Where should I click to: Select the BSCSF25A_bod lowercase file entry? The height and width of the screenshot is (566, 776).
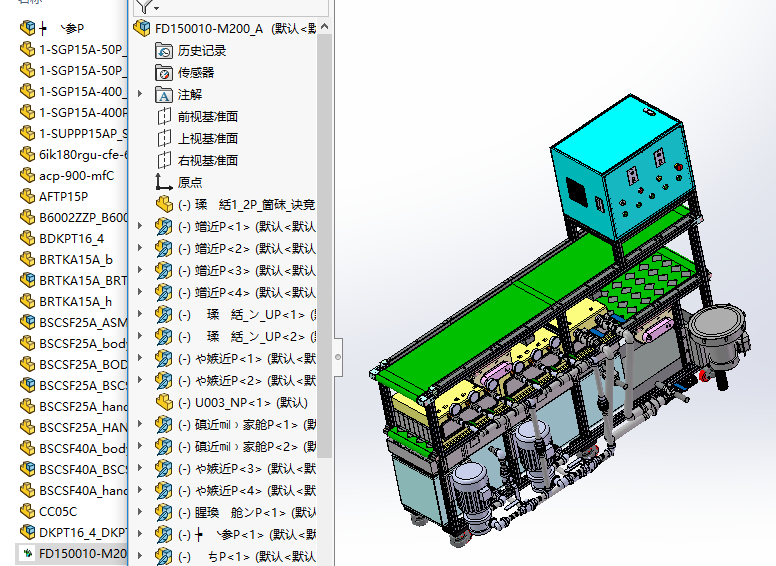coord(73,343)
